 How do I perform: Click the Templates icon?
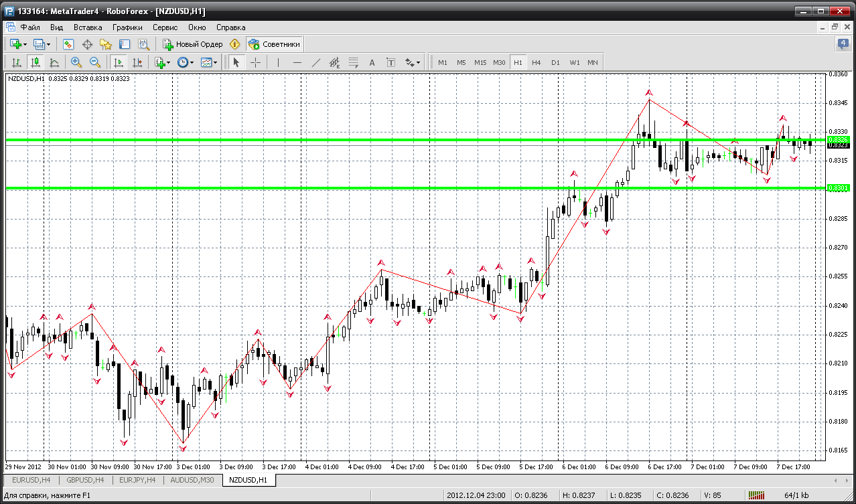[206, 62]
